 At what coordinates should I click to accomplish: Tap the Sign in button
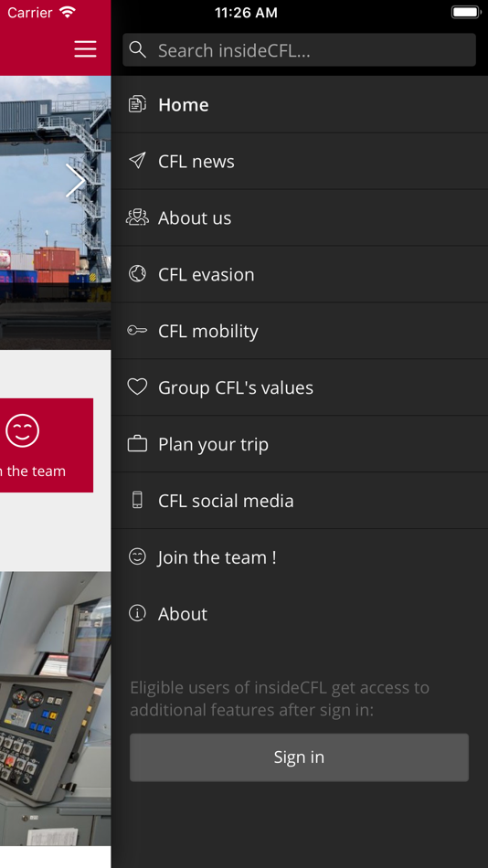point(299,757)
